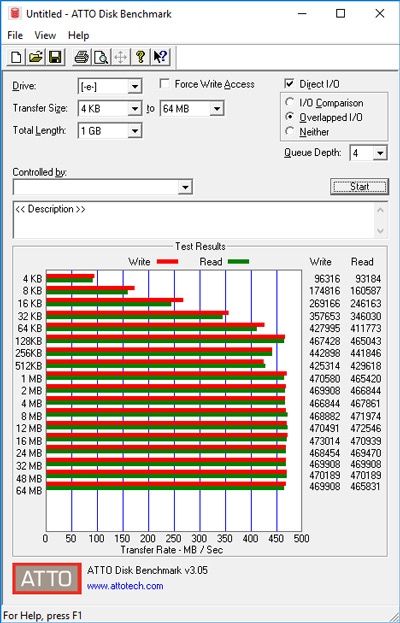Start the benchmark with the Start button
The image size is (400, 623).
tap(359, 186)
